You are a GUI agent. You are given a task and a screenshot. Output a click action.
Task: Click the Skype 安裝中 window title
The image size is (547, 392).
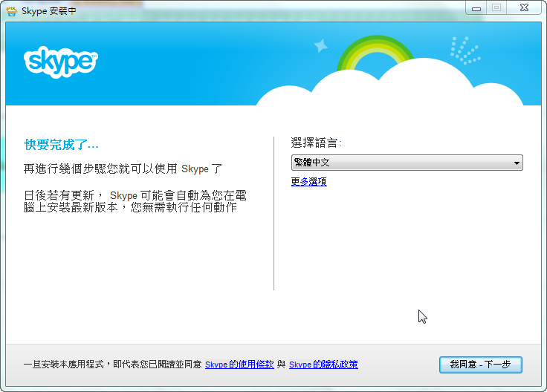point(49,11)
